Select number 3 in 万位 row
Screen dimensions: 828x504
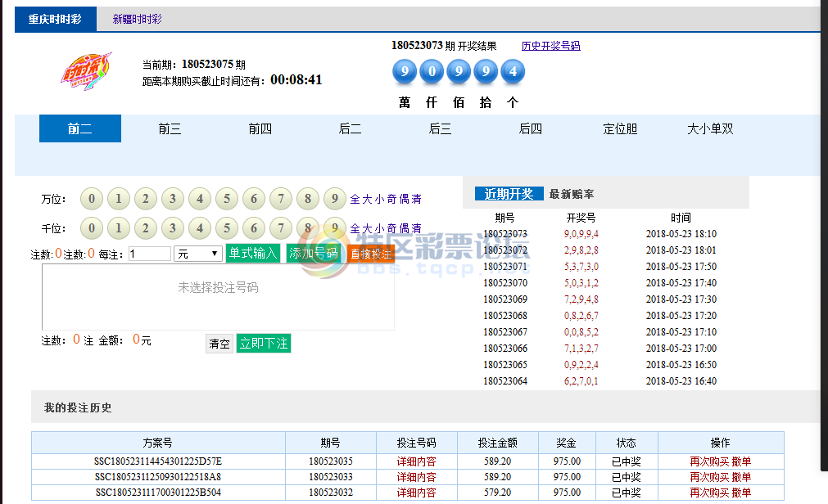click(172, 199)
